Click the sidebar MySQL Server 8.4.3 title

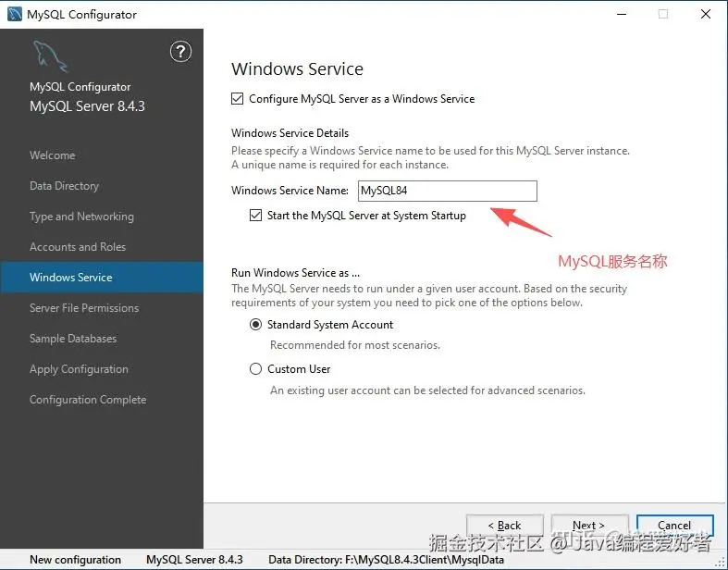click(87, 106)
